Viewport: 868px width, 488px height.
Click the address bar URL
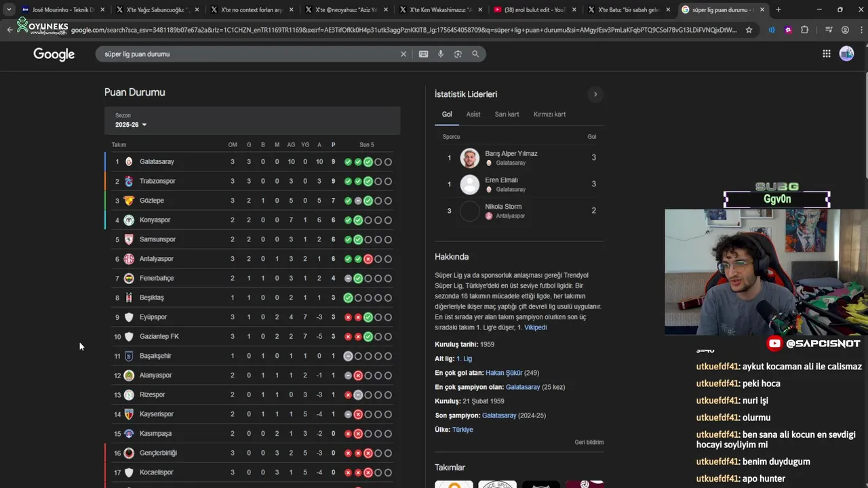(x=403, y=30)
